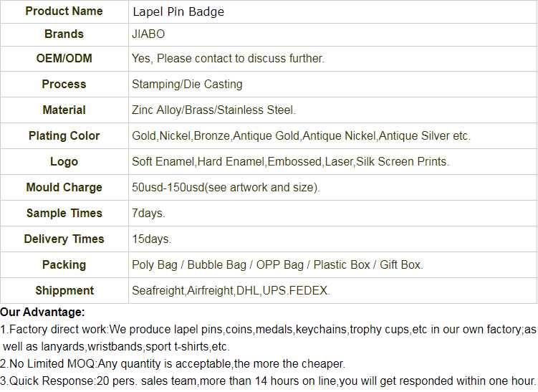Image resolution: width=538 pixels, height=392 pixels.
Task: Select the Lapel Pin Badge value
Action: pos(178,12)
